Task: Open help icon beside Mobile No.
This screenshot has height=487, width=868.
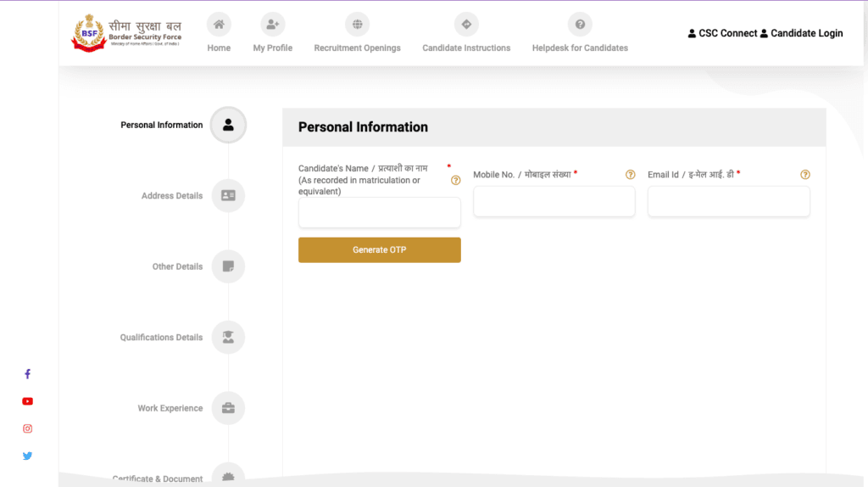Action: (631, 175)
